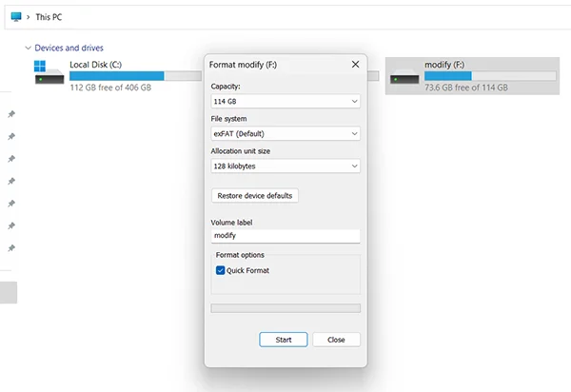This screenshot has height=392, width=571.
Task: Open the Capacity dropdown showing 114 GB
Action: coord(285,101)
